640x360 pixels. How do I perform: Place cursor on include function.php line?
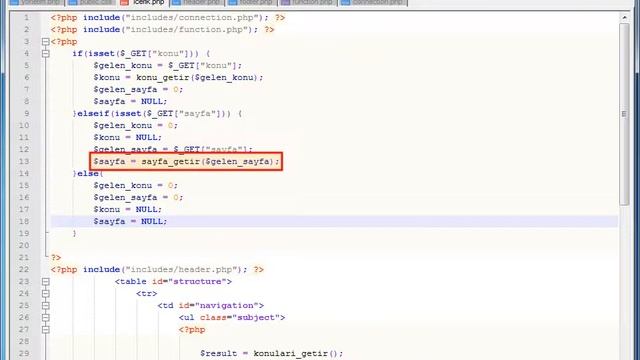pos(162,30)
